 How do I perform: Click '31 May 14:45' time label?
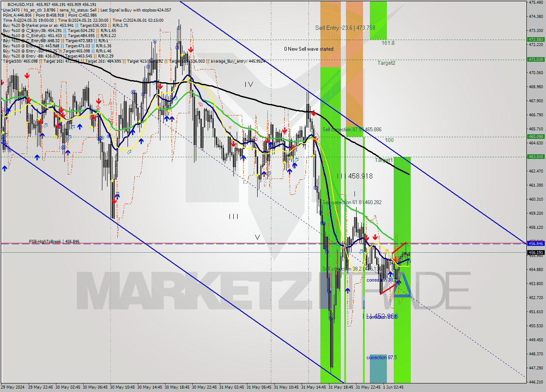click(x=314, y=387)
